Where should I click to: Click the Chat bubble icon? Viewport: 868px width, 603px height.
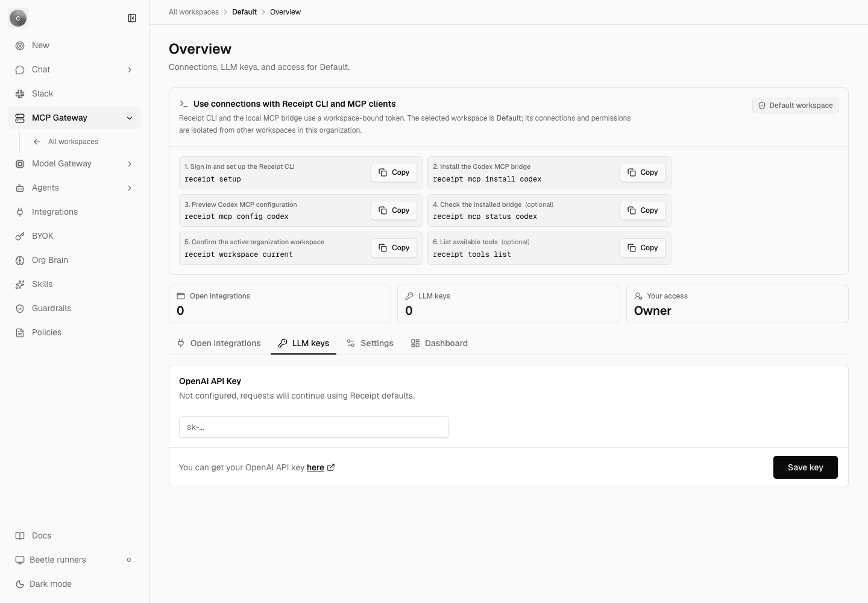[20, 70]
